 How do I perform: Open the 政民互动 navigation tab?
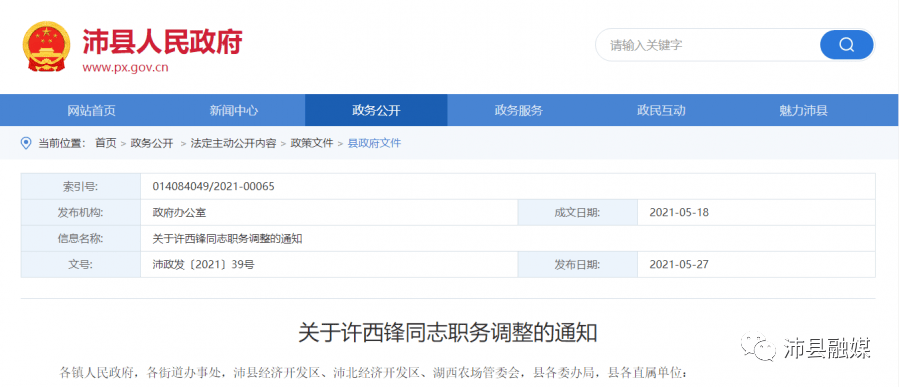(660, 110)
